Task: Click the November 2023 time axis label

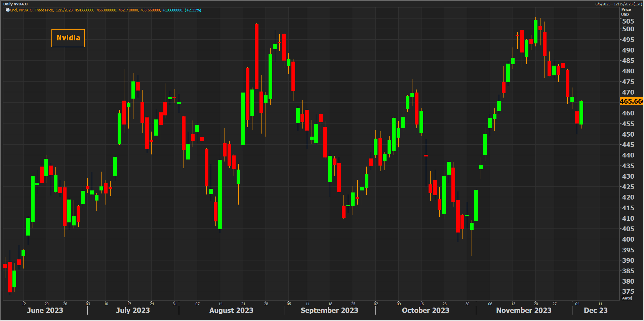Action: [524, 310]
